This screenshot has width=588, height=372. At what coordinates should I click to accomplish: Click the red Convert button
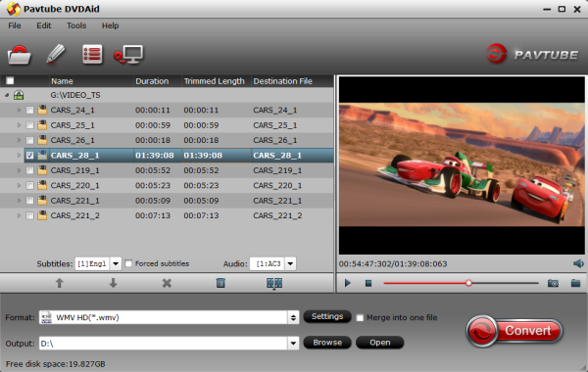[514, 331]
